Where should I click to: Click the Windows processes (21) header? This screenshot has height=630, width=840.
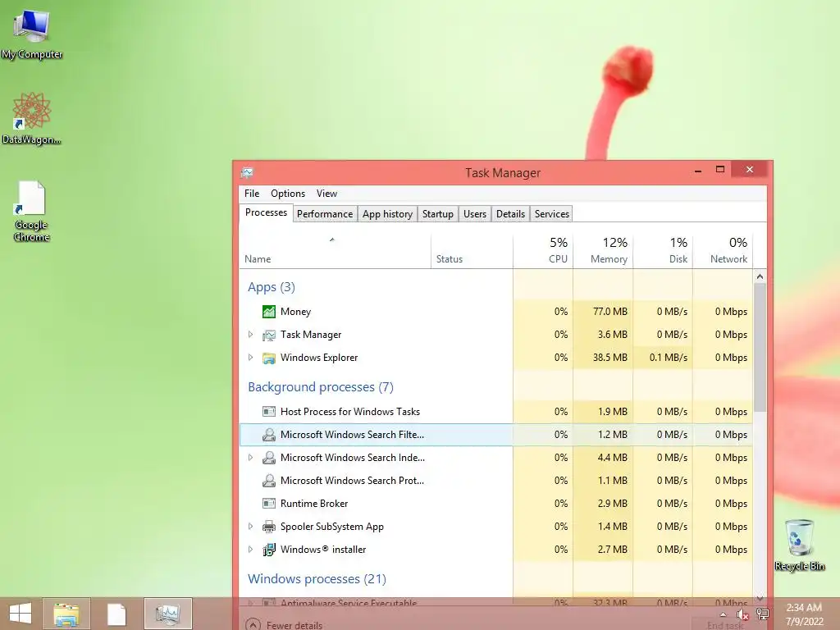click(x=317, y=579)
